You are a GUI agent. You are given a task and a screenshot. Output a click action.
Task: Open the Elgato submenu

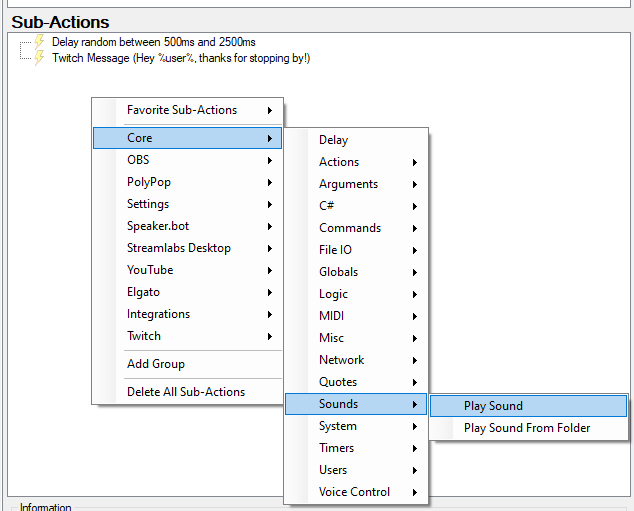187,292
